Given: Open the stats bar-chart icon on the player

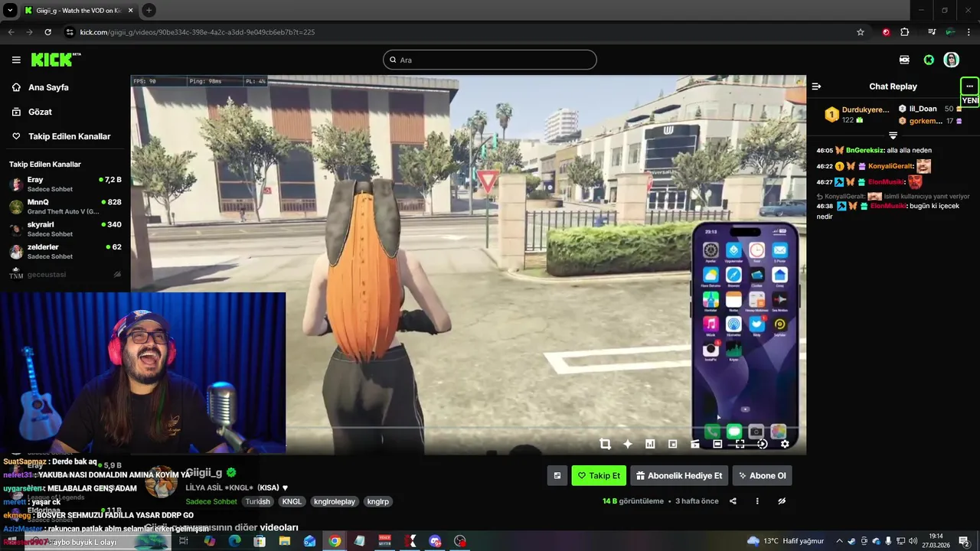Looking at the screenshot, I should click(x=650, y=444).
